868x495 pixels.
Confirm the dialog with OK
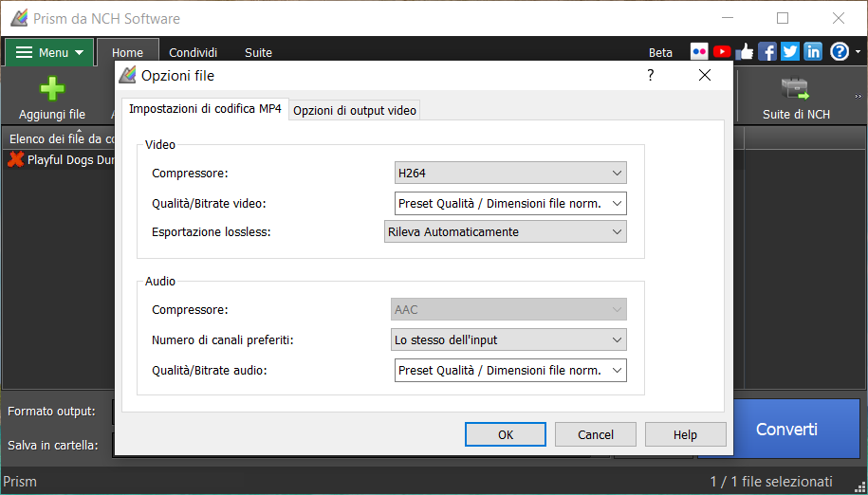tap(506, 434)
